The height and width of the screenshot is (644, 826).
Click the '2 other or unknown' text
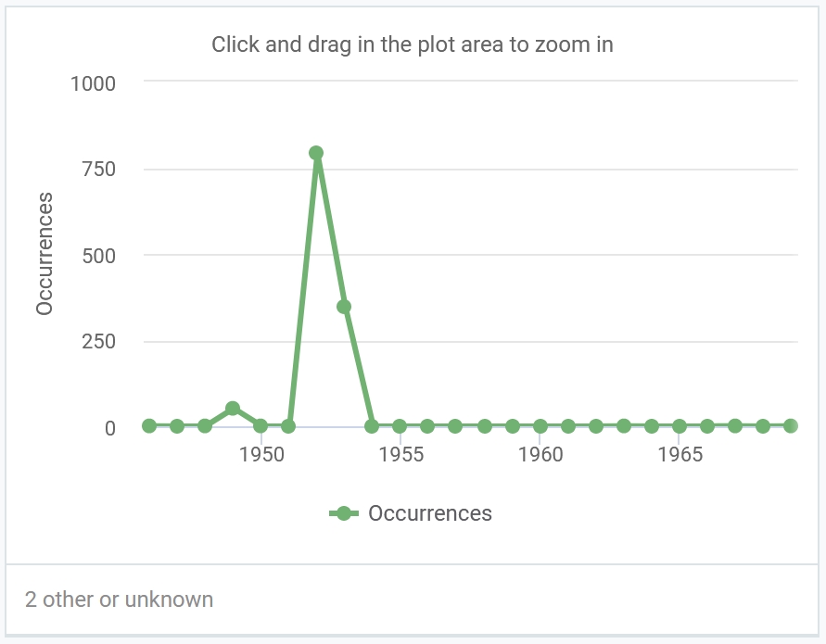pos(119,600)
